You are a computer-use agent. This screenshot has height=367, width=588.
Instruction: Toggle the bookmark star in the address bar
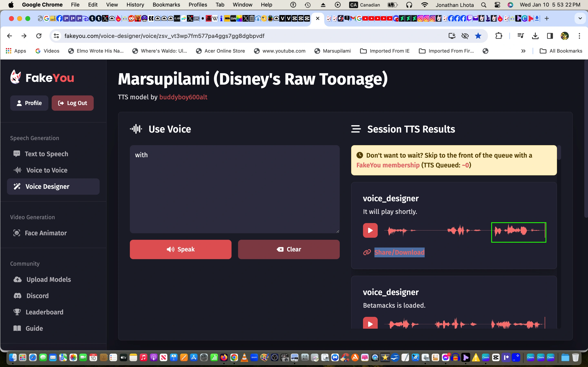[478, 36]
